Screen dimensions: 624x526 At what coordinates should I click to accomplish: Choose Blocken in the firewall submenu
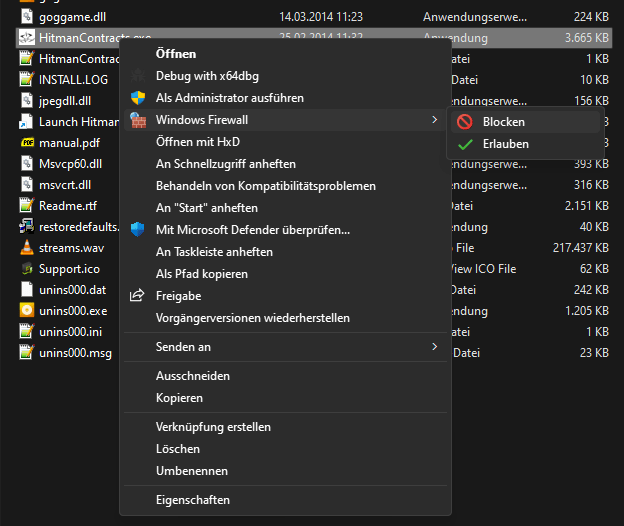tap(526, 122)
